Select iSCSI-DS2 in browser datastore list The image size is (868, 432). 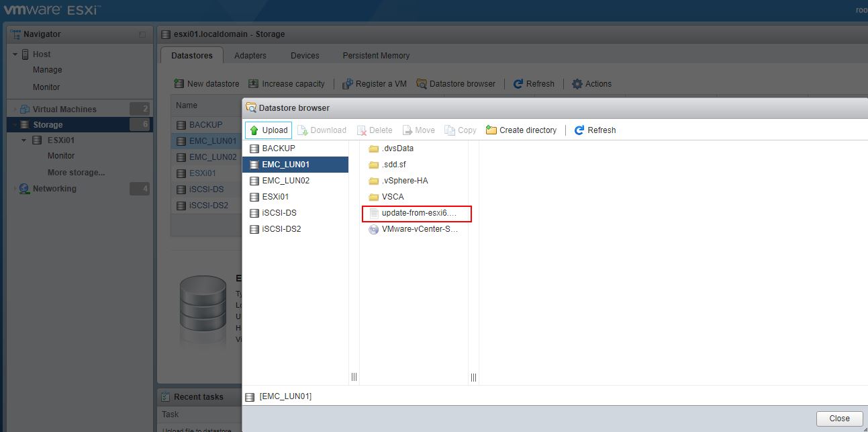[295, 229]
